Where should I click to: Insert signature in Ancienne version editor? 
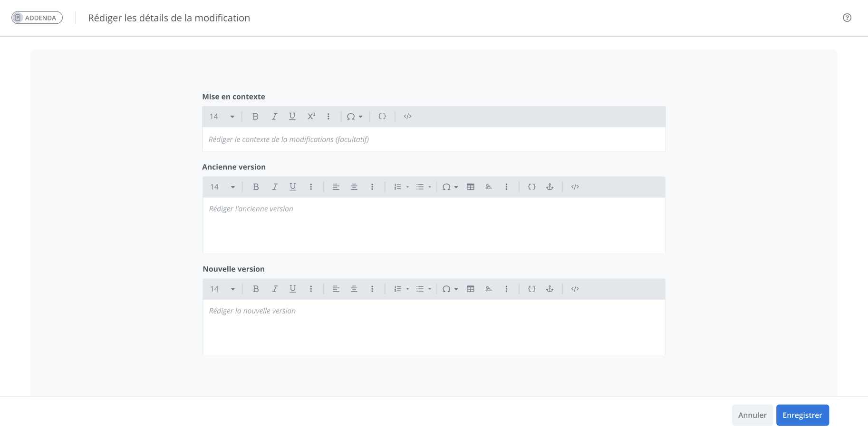pos(488,187)
